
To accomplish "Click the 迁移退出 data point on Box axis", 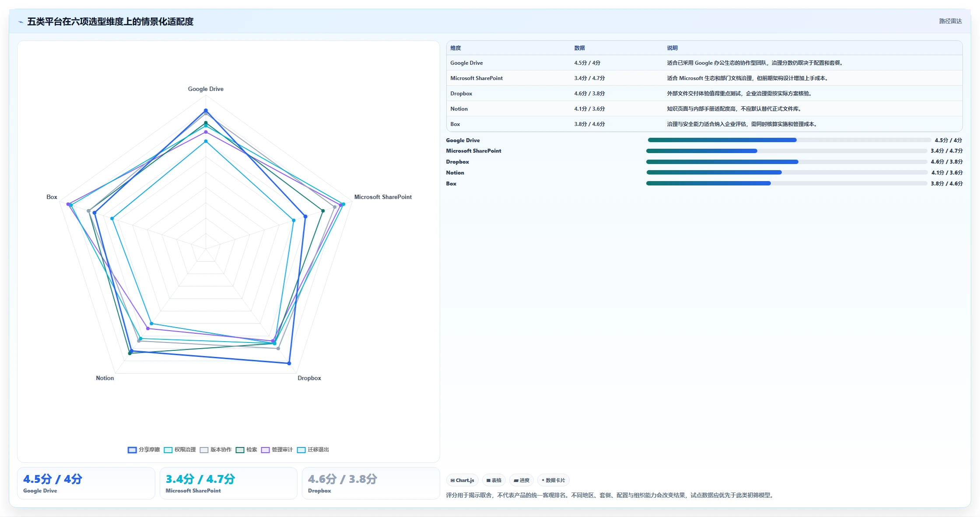I will tap(112, 218).
